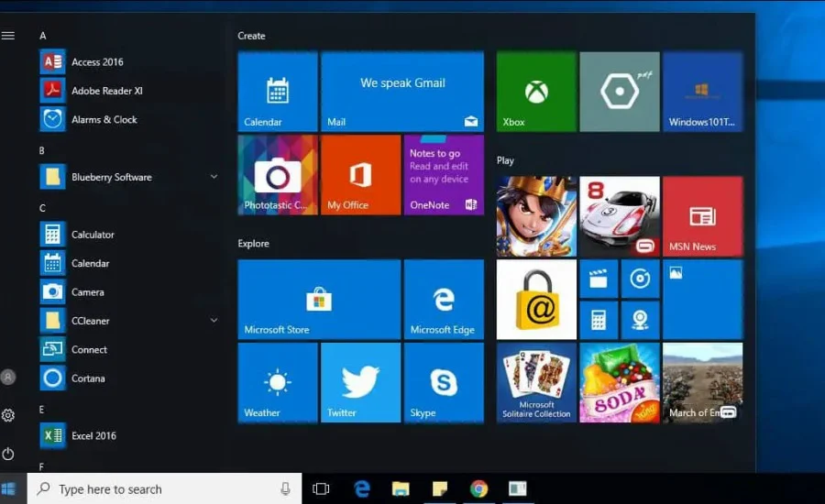Open the Skype tile

point(444,382)
